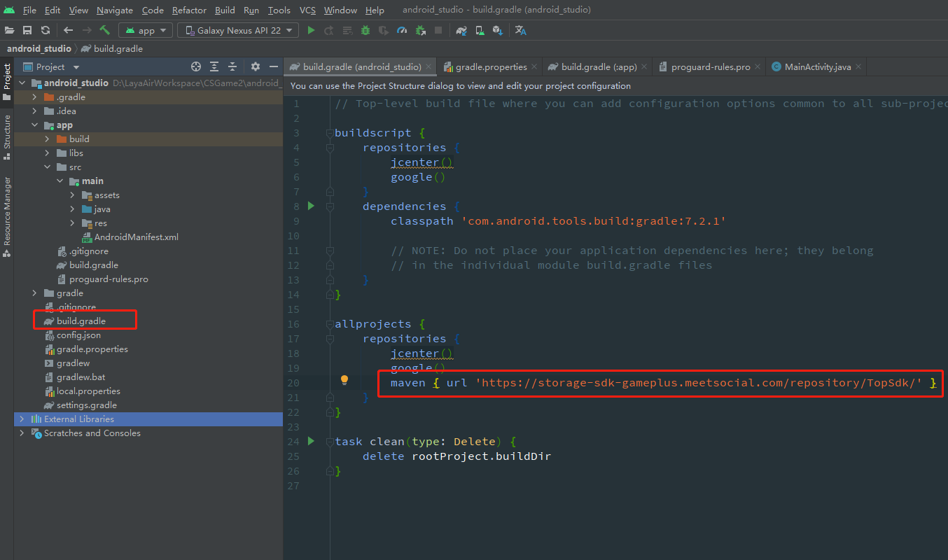Image resolution: width=948 pixels, height=560 pixels.
Task: Click android_studio in the breadcrumb bar
Action: click(x=39, y=48)
